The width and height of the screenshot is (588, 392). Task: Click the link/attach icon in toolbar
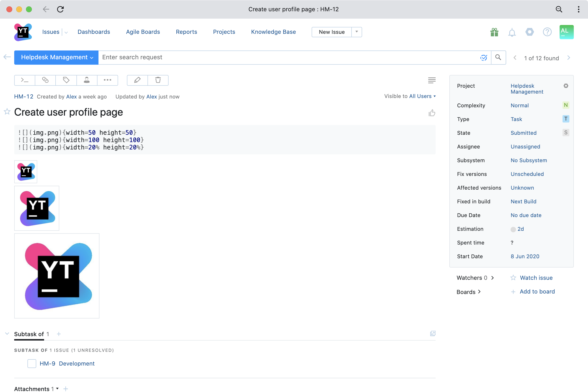pyautogui.click(x=45, y=80)
